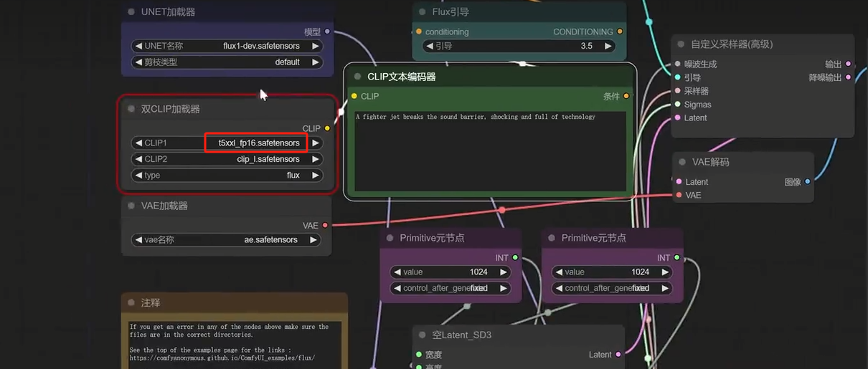Increase left Primitive value 1024
The image size is (868, 369).
503,272
